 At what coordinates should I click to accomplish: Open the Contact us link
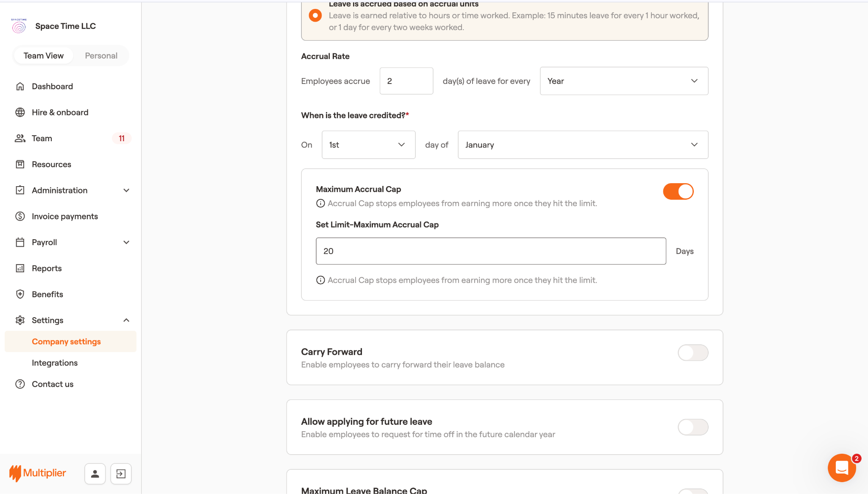pyautogui.click(x=53, y=384)
